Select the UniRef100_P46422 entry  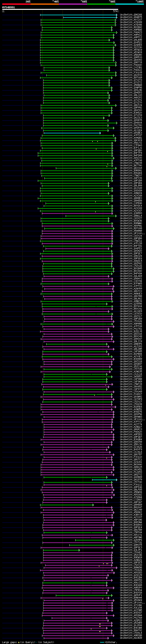pyautogui.click(x=131, y=70)
